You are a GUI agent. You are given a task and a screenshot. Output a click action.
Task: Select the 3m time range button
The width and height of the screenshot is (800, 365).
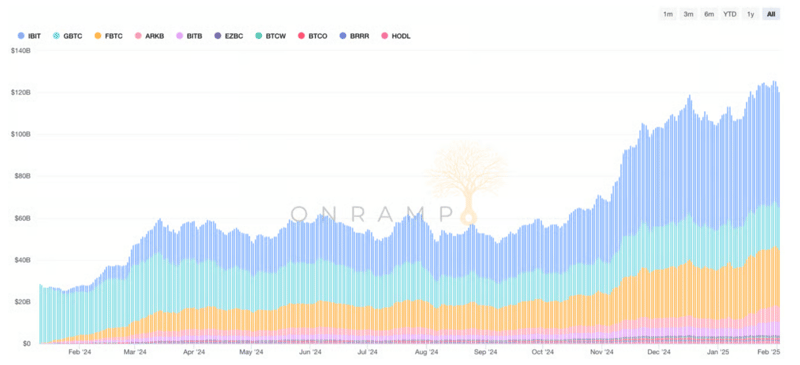(x=688, y=14)
